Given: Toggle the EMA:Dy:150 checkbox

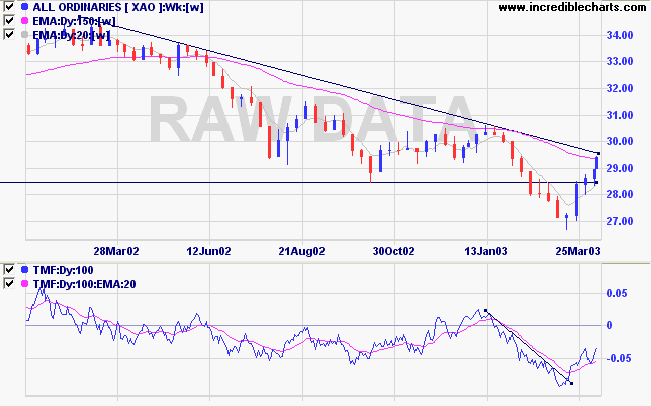Looking at the screenshot, I should click(9, 20).
